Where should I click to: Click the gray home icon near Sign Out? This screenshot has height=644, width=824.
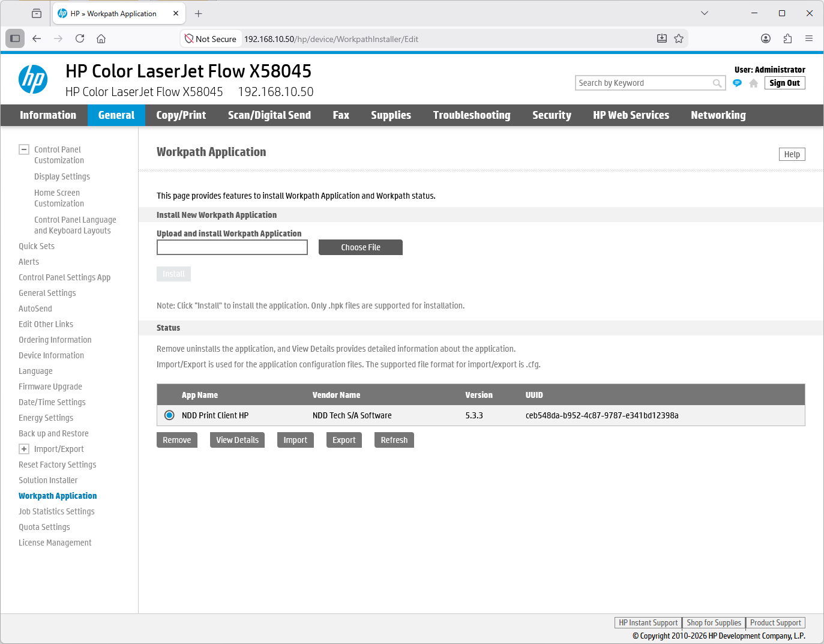[x=753, y=83]
